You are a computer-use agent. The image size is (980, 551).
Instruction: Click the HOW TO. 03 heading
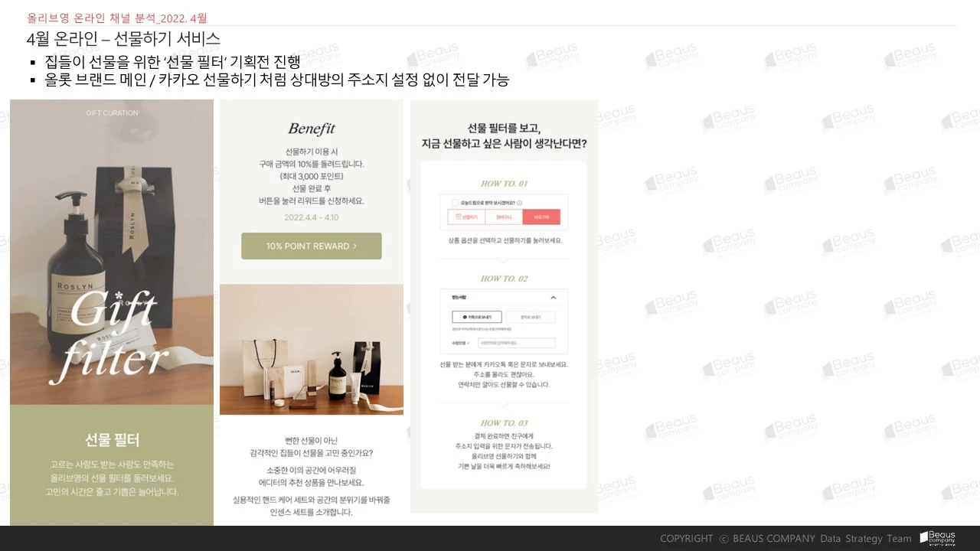point(504,422)
